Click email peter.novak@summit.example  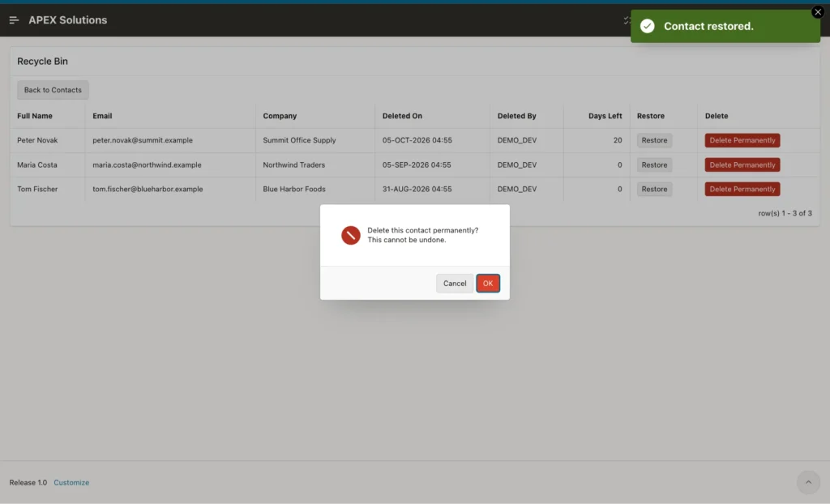click(x=143, y=140)
